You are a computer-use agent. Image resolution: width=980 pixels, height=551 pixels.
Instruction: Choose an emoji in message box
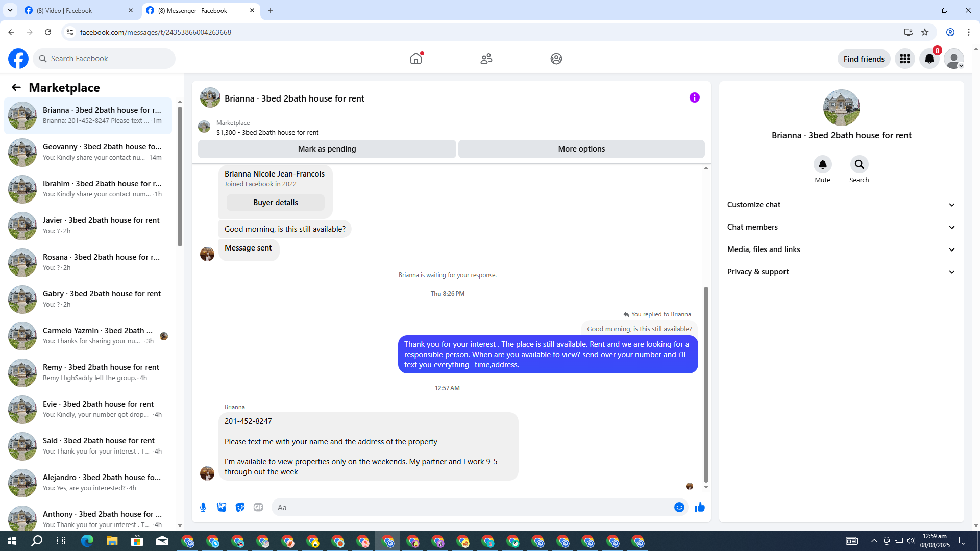pyautogui.click(x=679, y=507)
